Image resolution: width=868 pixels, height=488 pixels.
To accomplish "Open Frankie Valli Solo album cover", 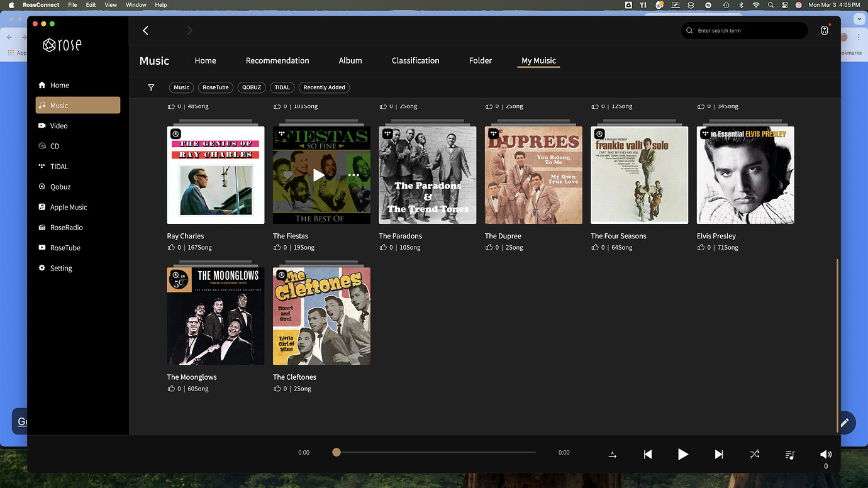I will click(x=640, y=175).
